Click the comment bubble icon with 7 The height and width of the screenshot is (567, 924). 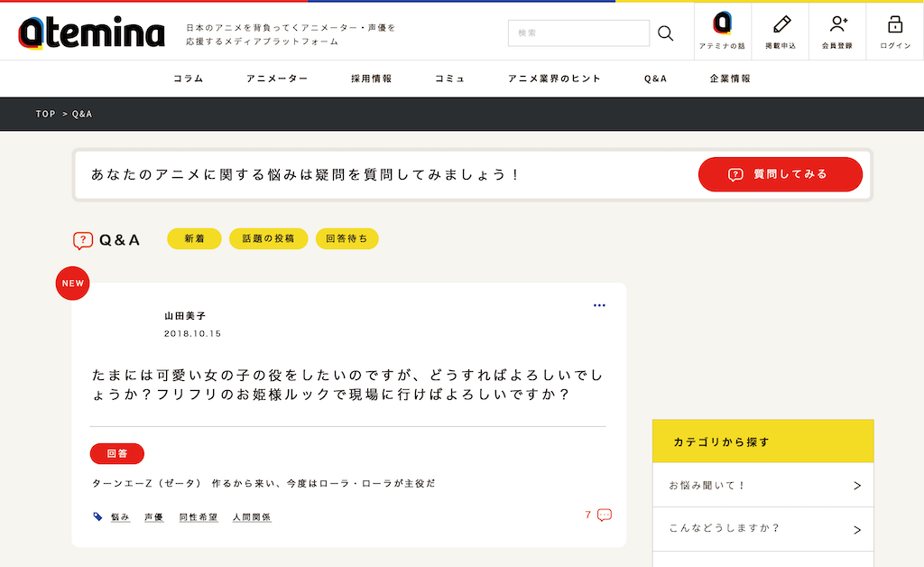point(604,515)
